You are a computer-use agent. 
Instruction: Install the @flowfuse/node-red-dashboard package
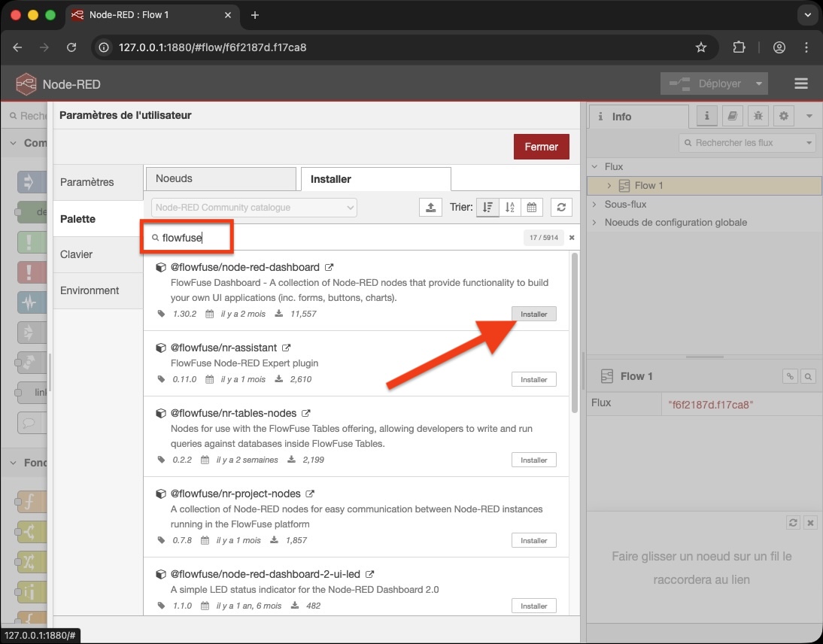(x=533, y=314)
